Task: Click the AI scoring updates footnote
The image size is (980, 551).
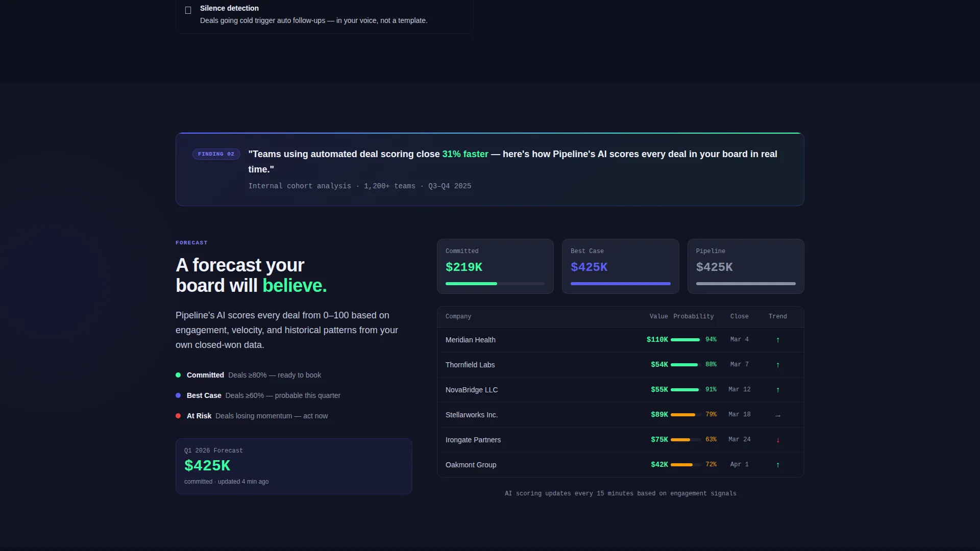Action: click(x=620, y=494)
